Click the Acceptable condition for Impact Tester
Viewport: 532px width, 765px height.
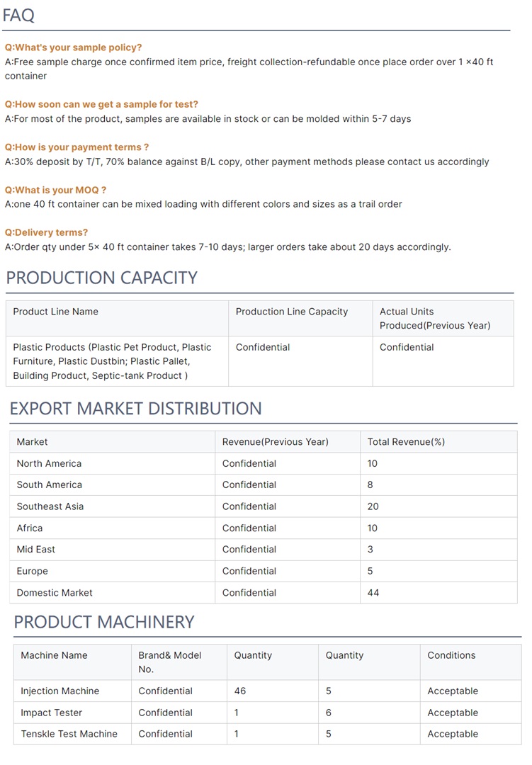(452, 713)
